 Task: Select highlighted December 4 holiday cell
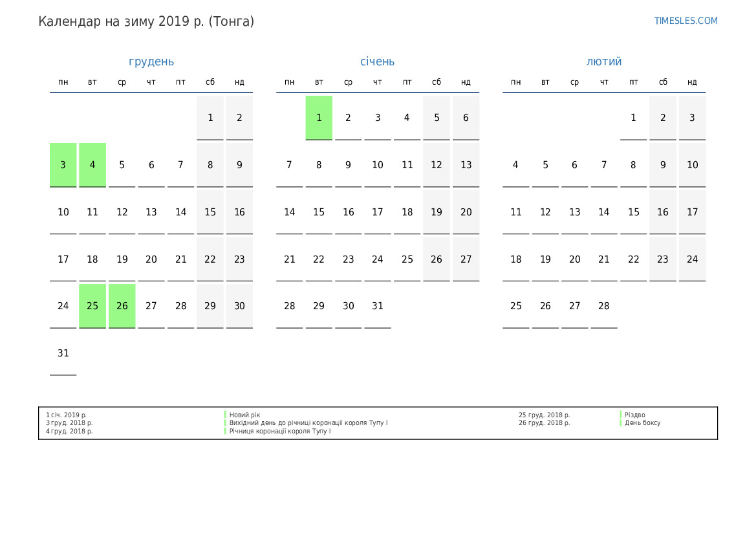pos(92,165)
